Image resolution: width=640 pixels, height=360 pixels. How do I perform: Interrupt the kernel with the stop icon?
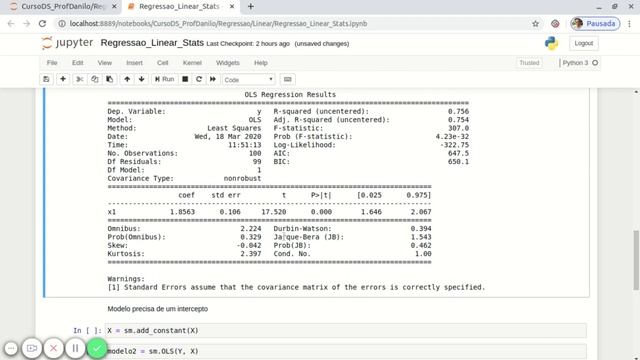coord(185,79)
